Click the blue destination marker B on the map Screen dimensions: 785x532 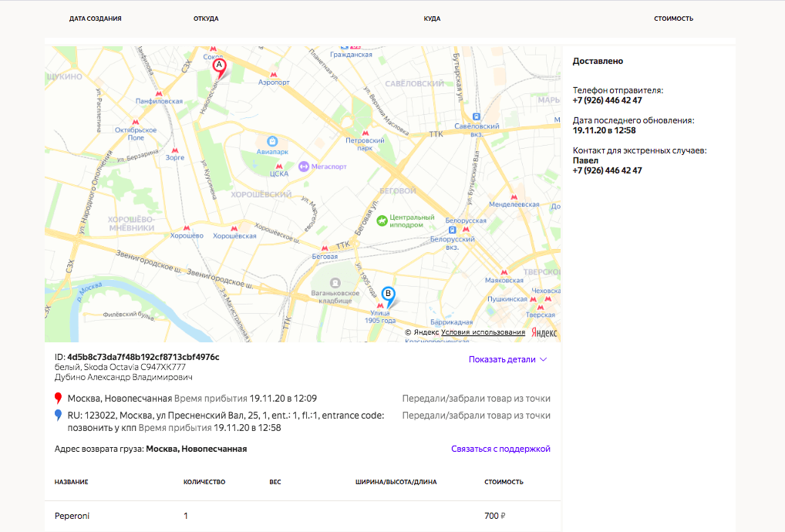click(388, 296)
